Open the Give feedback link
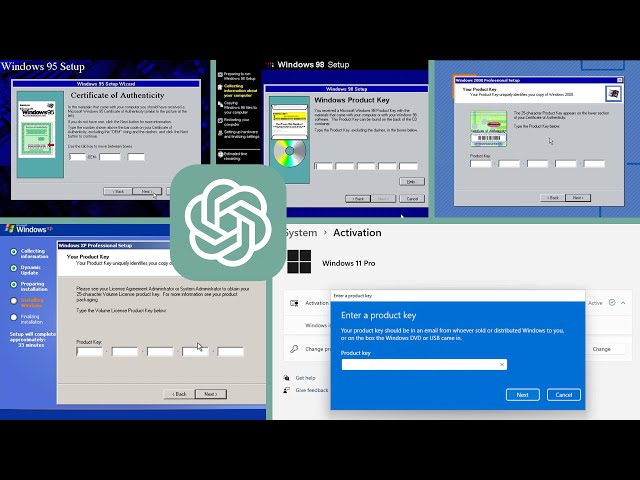This screenshot has height=480, width=640. coord(312,390)
